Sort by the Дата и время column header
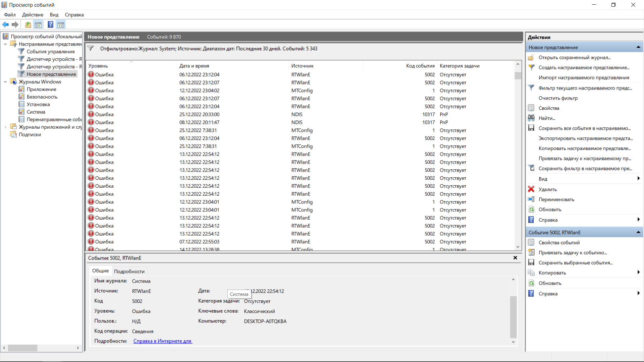Viewport: 644px width, 362px height. coord(232,66)
